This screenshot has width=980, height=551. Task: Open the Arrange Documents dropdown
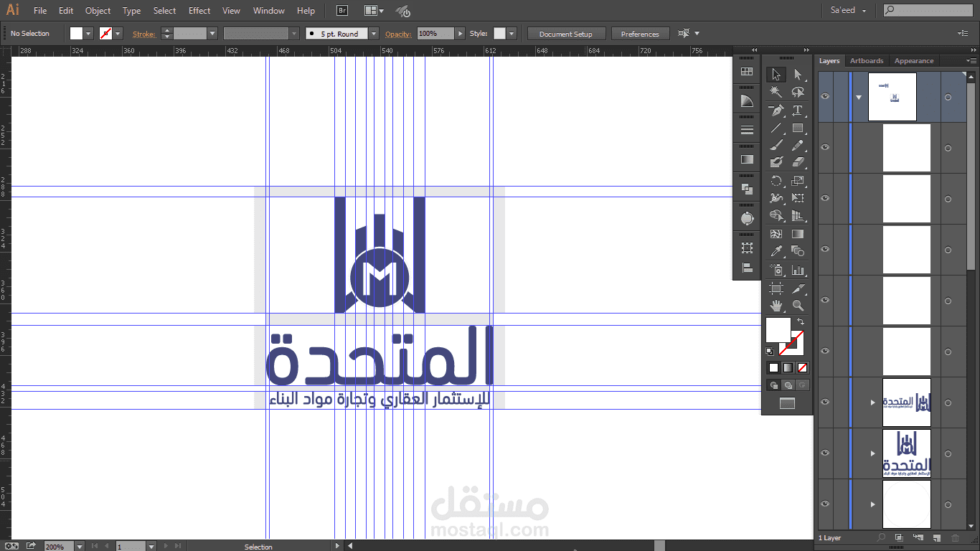point(374,10)
